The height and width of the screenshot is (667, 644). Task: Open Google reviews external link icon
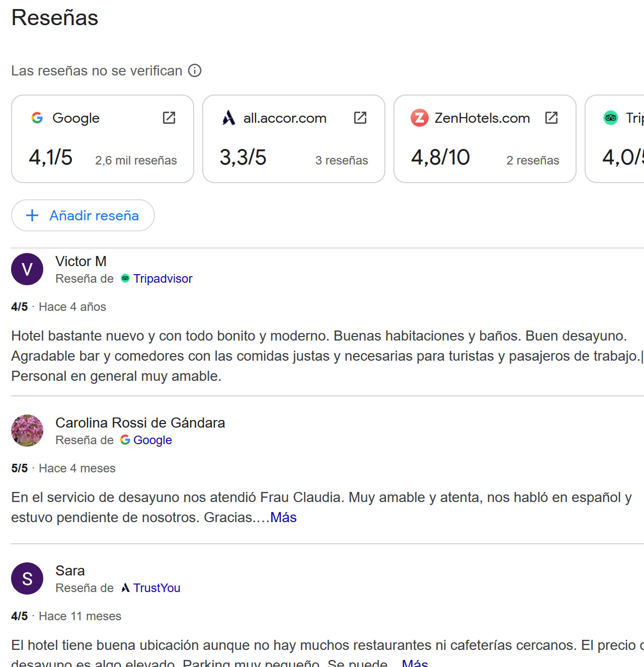click(x=169, y=118)
